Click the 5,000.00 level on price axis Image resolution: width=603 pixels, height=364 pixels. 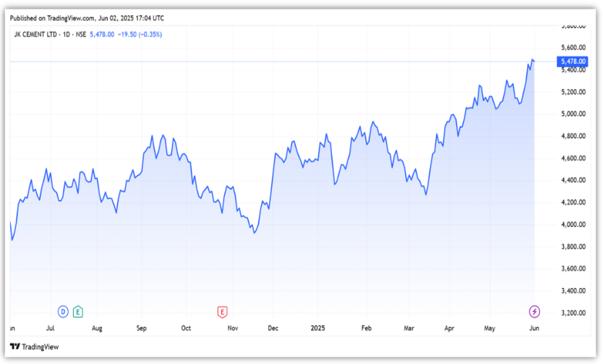coord(573,114)
